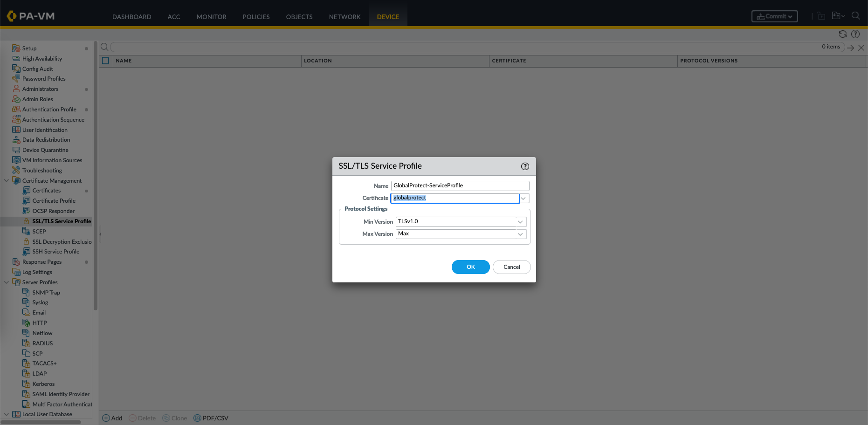Open the Certificate dropdown arrow
Image resolution: width=868 pixels, height=425 pixels.
pyautogui.click(x=524, y=199)
